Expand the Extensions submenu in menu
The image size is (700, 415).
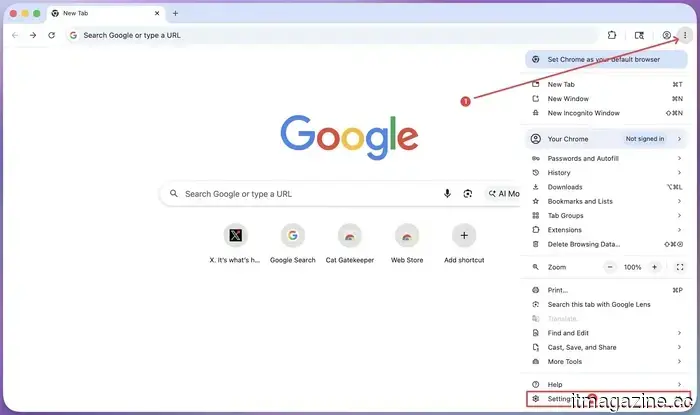606,230
